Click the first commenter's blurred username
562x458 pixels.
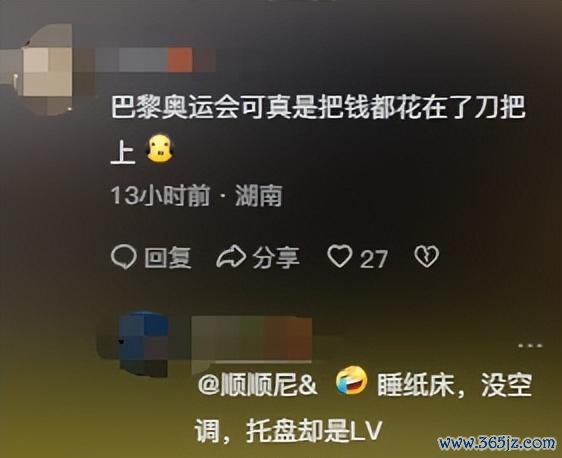pyautogui.click(x=156, y=60)
